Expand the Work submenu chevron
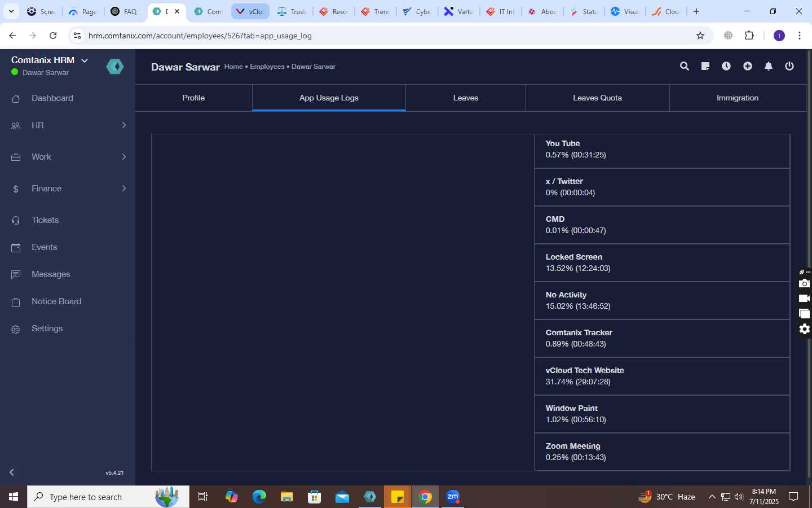Image resolution: width=812 pixels, height=508 pixels. (124, 157)
